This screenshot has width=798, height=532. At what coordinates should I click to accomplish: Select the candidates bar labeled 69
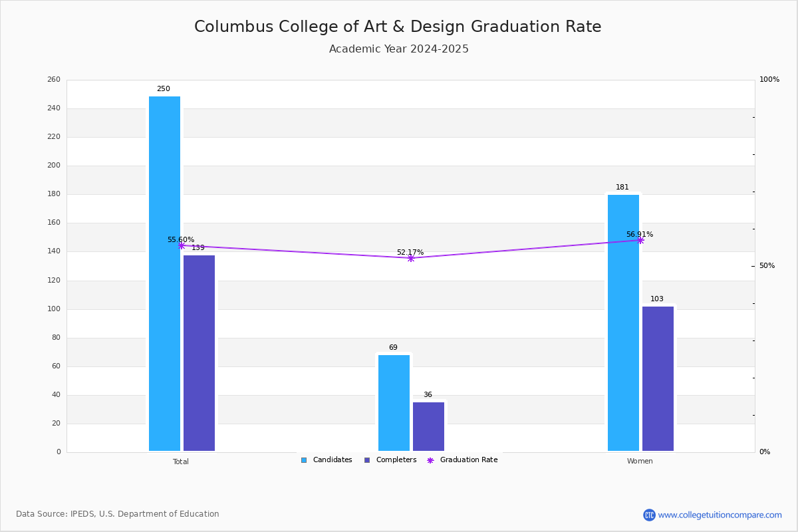coord(394,402)
